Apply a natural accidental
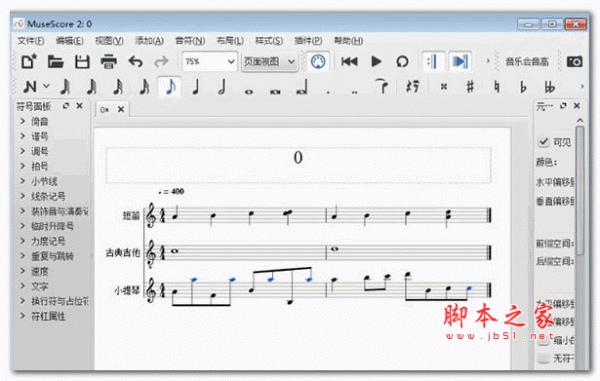The image size is (600, 381). 497,87
